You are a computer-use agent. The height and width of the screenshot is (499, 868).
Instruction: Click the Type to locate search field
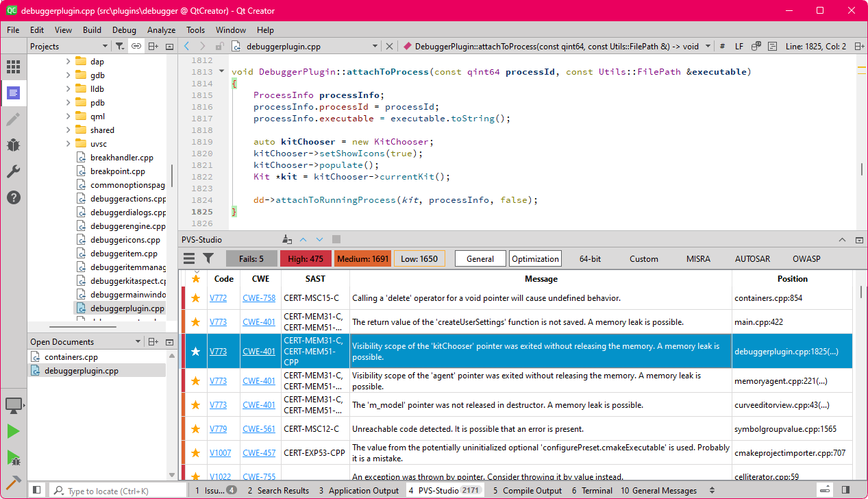pyautogui.click(x=116, y=490)
